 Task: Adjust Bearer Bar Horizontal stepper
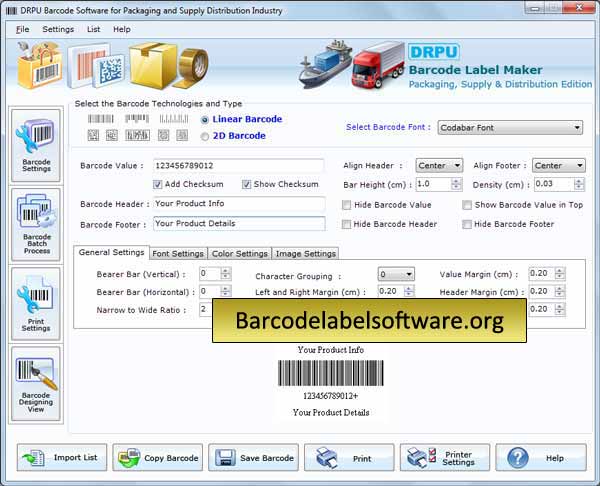tap(226, 291)
